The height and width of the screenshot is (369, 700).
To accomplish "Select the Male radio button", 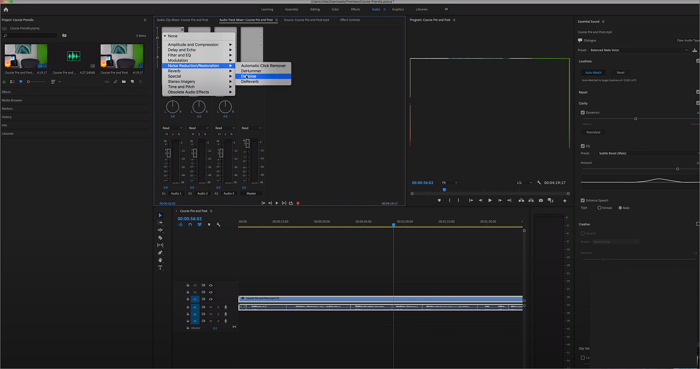I will coord(620,208).
